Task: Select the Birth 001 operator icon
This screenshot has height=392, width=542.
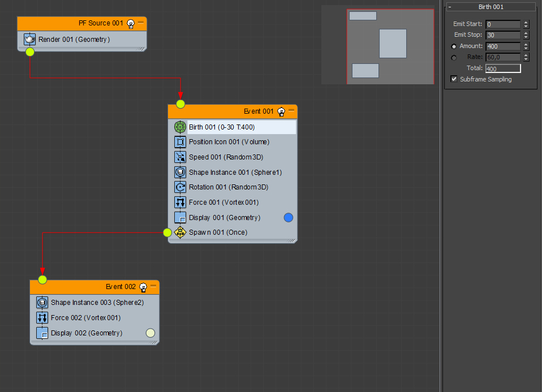Action: point(180,127)
